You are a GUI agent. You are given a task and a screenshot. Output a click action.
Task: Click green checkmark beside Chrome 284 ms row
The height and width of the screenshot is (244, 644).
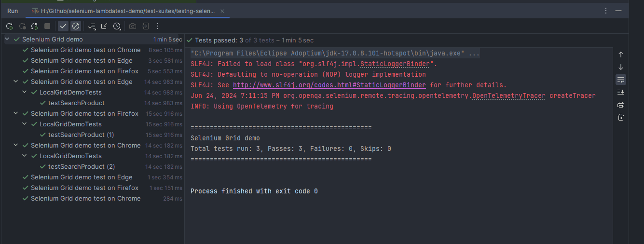[26, 199]
